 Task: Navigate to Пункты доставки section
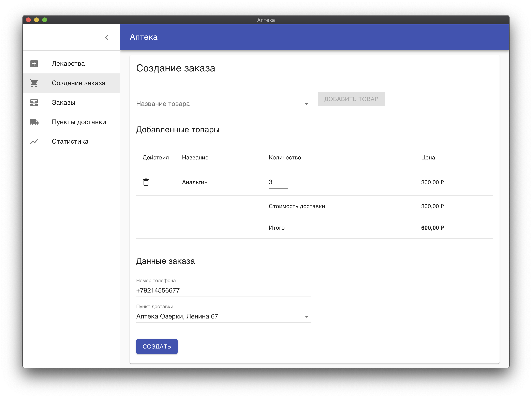click(x=79, y=122)
